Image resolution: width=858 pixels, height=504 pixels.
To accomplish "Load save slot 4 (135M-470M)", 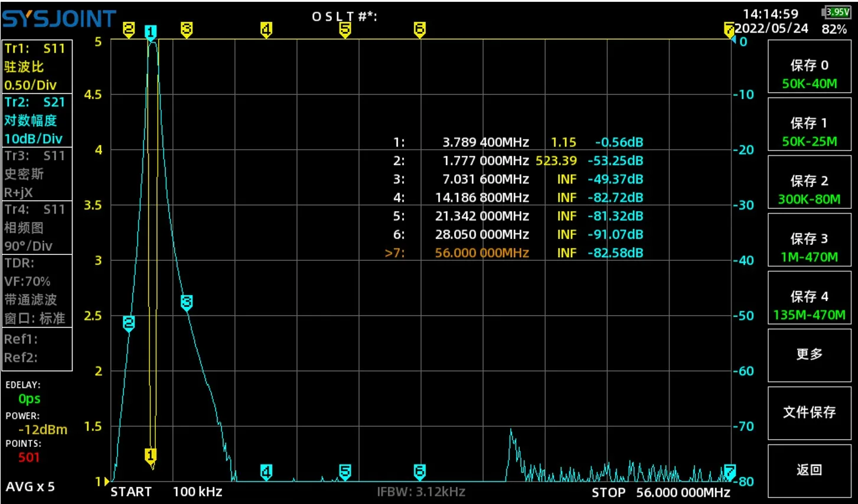I will click(x=809, y=305).
